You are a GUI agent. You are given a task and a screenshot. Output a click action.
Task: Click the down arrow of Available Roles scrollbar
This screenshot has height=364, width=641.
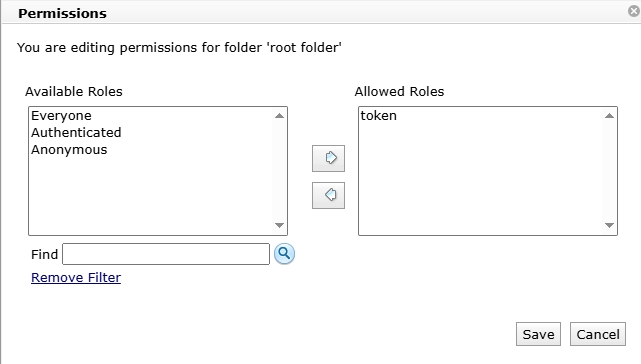click(x=280, y=225)
